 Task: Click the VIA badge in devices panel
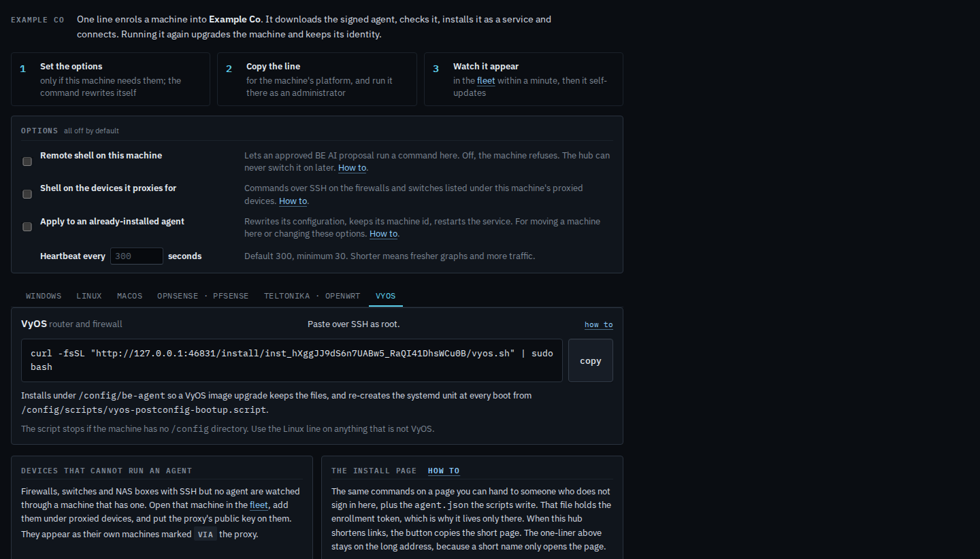[206, 535]
